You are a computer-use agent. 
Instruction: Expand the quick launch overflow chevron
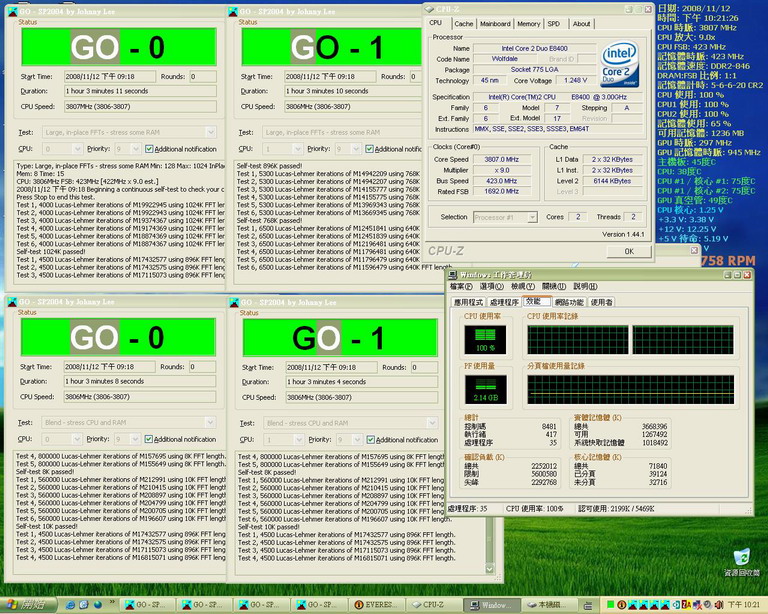tap(112, 602)
